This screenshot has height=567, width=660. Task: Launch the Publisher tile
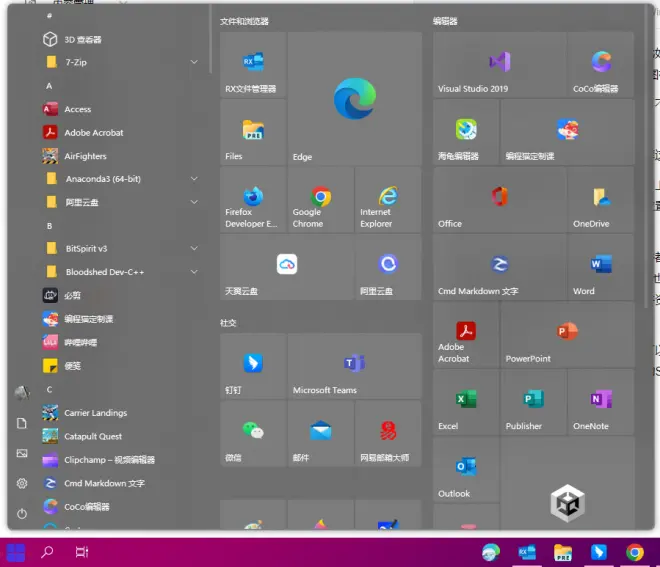coord(534,402)
